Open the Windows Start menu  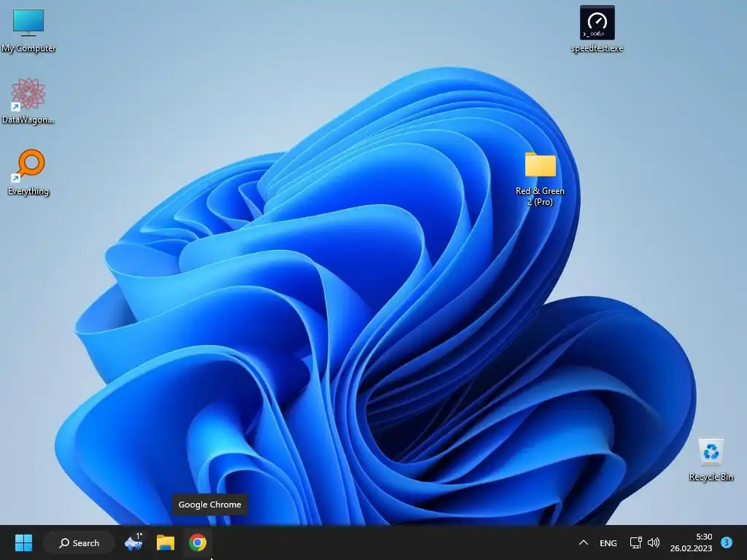click(x=23, y=542)
